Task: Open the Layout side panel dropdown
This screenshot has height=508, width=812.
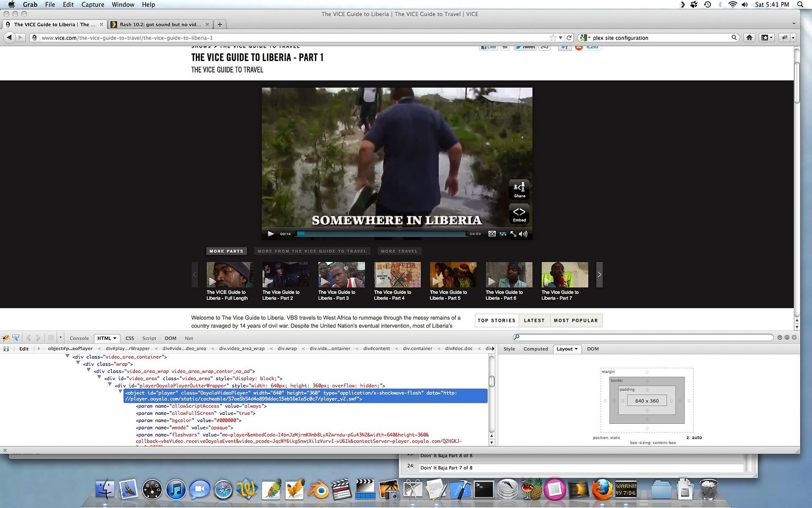Action: pos(576,349)
